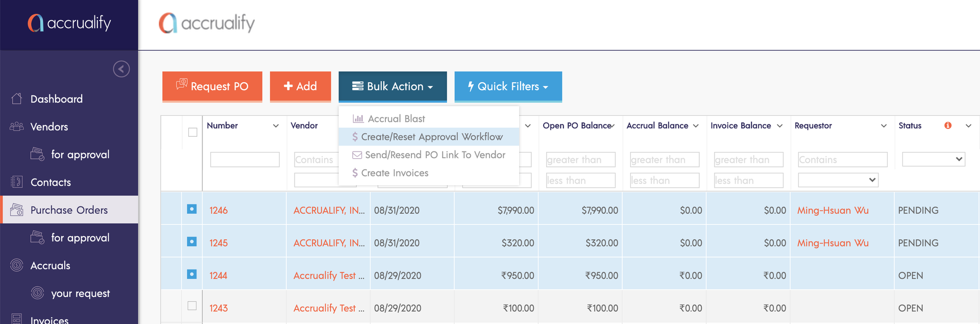Expand the Status column menu chevron

[968, 126]
